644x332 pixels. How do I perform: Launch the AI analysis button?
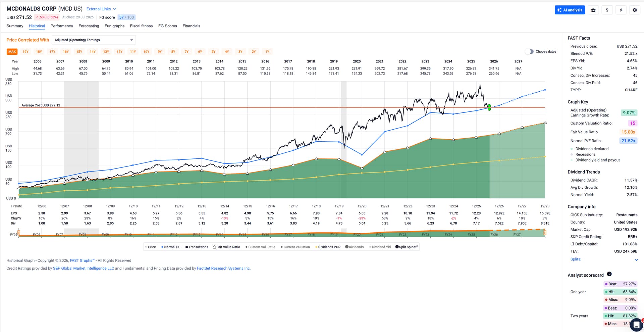coord(570,10)
